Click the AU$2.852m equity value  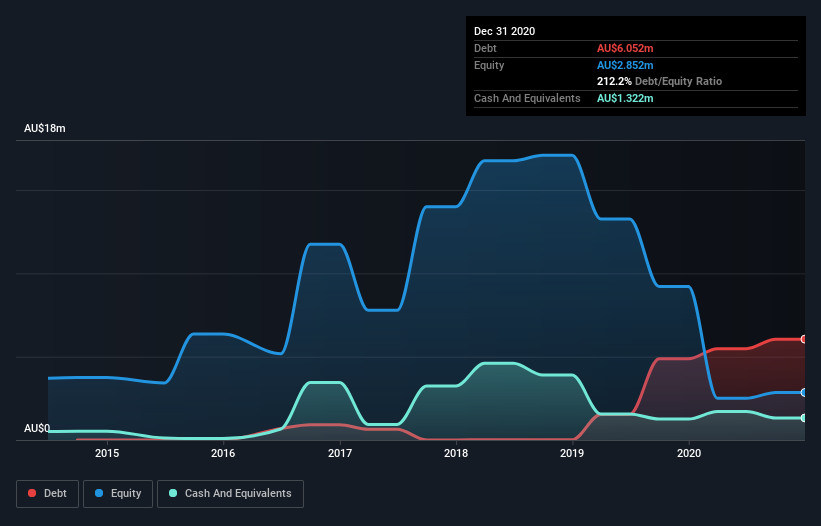coord(625,65)
